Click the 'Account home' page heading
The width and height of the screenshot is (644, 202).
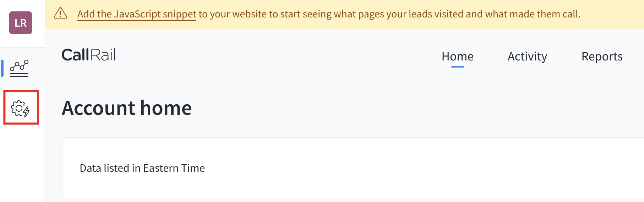tap(127, 108)
